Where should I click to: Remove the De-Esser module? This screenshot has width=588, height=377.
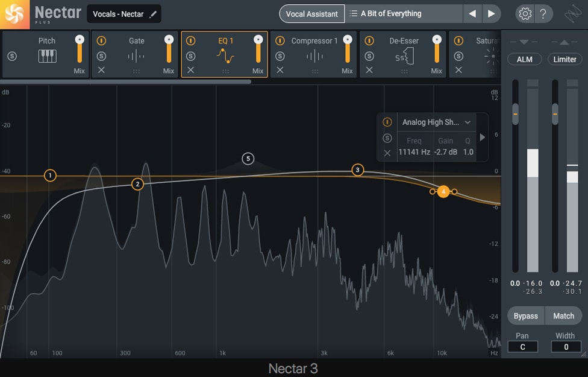pos(369,70)
